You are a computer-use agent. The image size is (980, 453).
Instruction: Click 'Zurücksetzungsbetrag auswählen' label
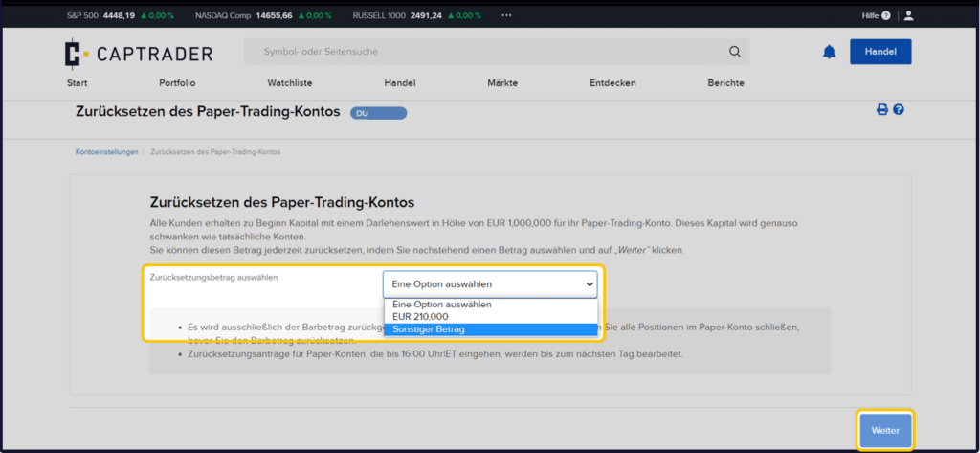(213, 278)
